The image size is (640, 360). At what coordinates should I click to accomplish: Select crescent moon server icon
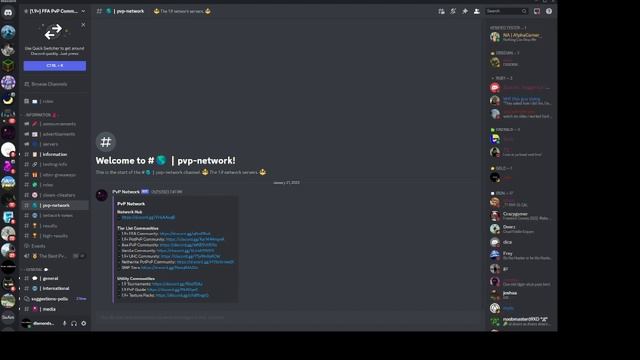point(8,99)
